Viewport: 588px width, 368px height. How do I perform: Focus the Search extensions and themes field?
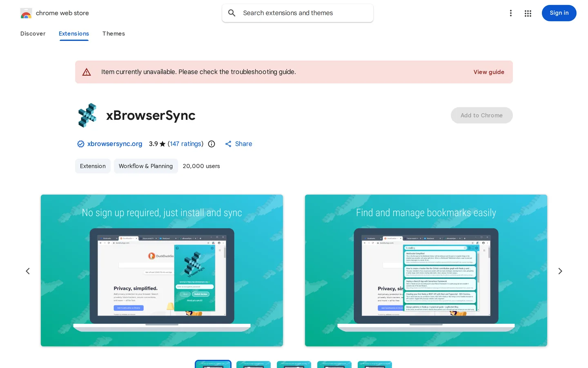coord(298,13)
